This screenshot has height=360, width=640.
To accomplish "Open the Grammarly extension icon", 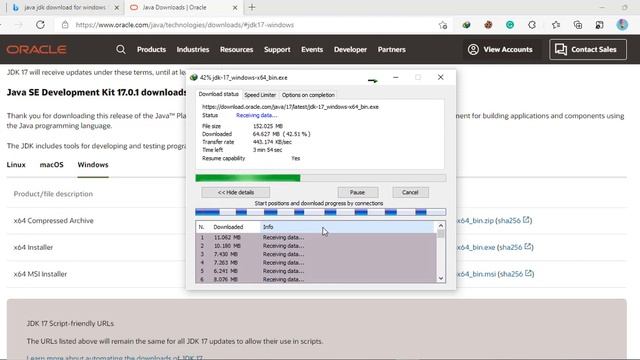I will coord(510,25).
